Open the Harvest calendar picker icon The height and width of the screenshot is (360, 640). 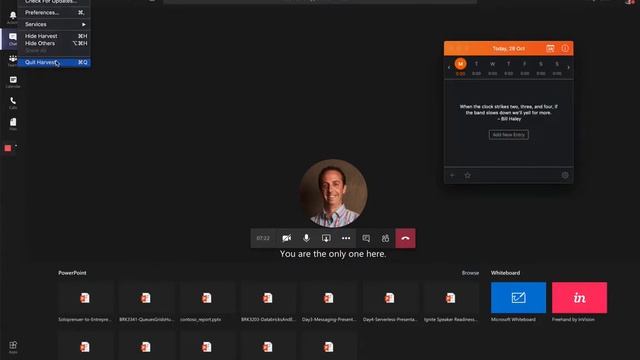[x=550, y=49]
